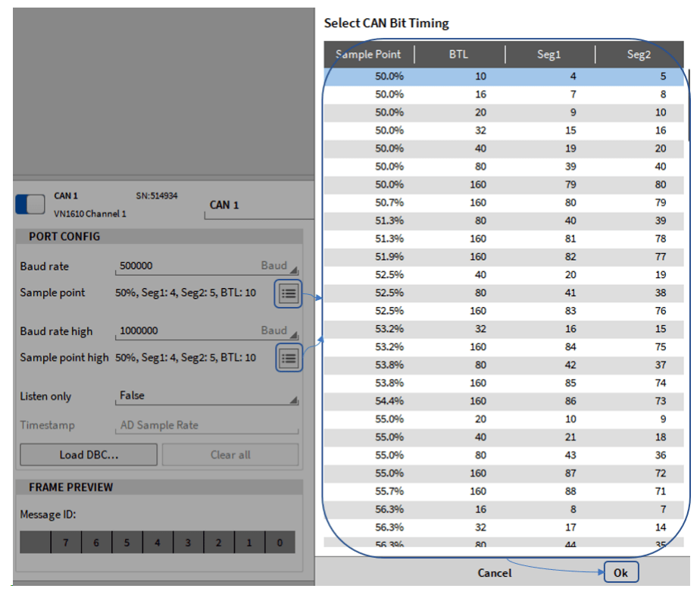Screen dimensions: 700x601
Task: Click the Seg1 column header
Action: coord(548,55)
